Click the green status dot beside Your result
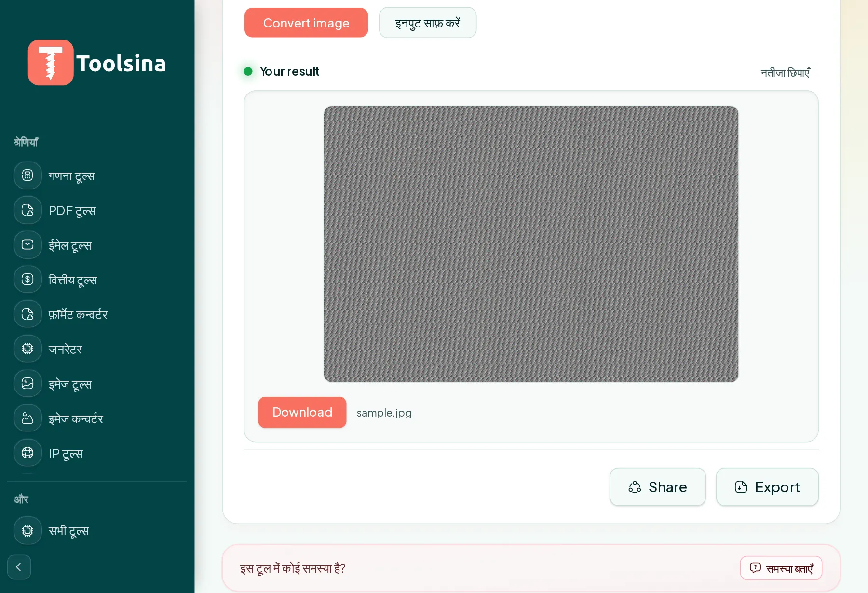This screenshot has height=593, width=868. pos(248,71)
